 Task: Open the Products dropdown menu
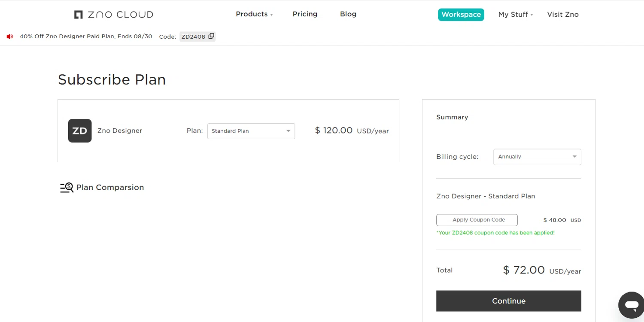coord(254,14)
